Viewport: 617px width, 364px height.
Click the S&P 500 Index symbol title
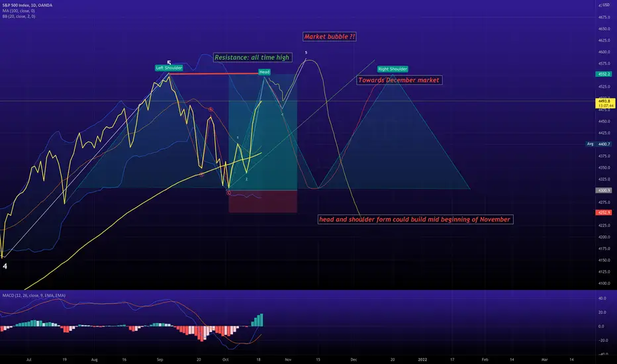pos(27,5)
